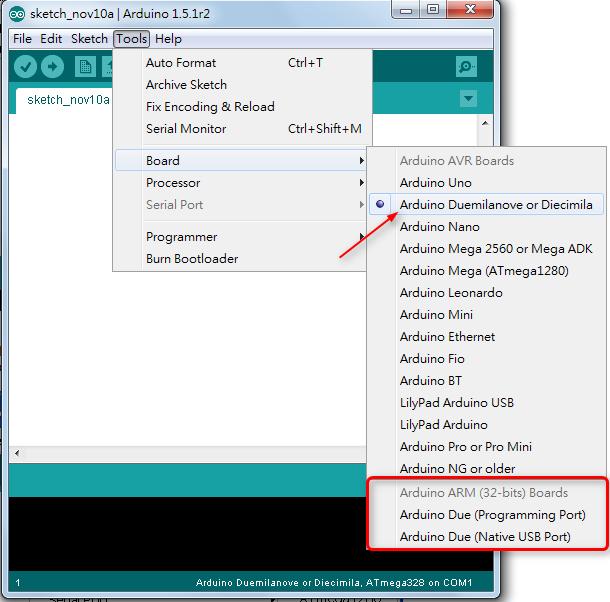The height and width of the screenshot is (602, 610).
Task: Minimize the Arduino window
Action: coord(406,10)
